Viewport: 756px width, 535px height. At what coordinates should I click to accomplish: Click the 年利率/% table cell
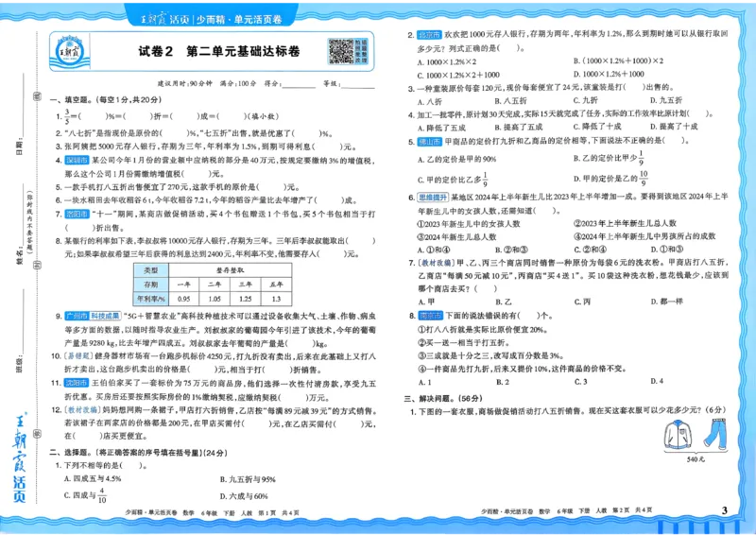pyautogui.click(x=151, y=299)
